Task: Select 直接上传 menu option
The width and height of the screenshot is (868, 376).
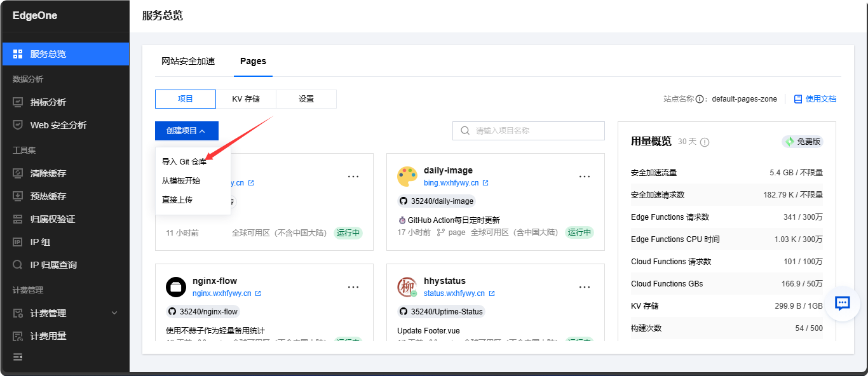Action: [177, 200]
